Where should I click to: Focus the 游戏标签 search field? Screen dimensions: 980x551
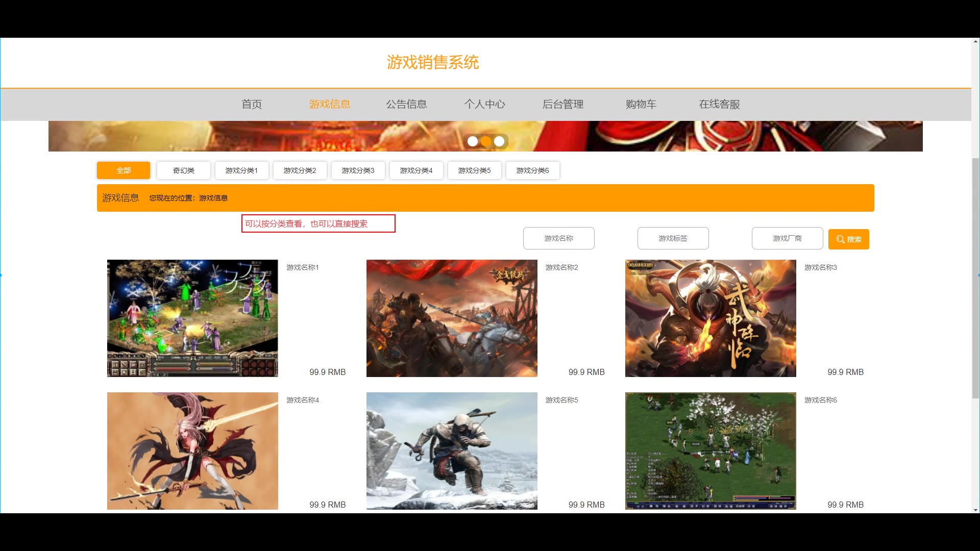click(673, 238)
